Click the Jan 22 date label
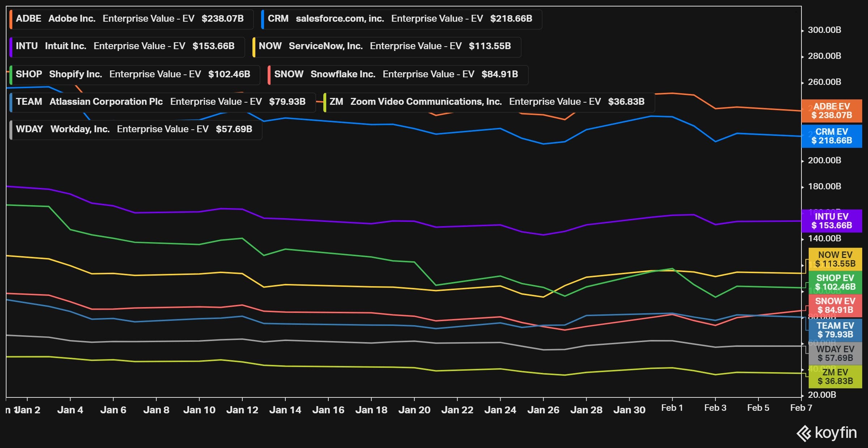This screenshot has height=448, width=868. [x=458, y=410]
